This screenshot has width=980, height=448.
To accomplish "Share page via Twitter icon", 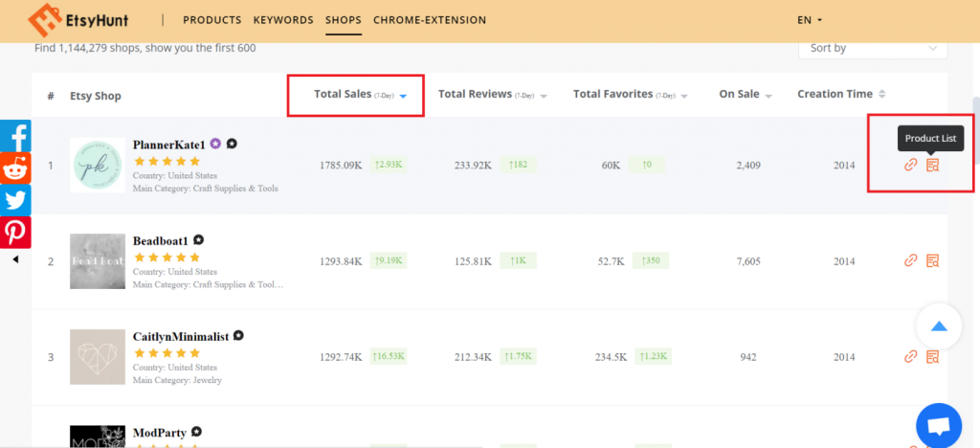I will click(15, 200).
